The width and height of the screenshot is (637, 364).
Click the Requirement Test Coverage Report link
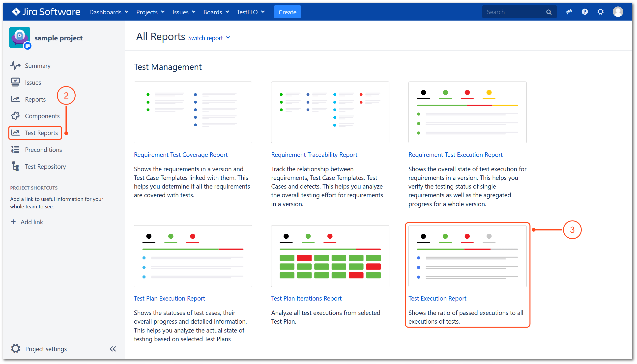[x=181, y=155]
